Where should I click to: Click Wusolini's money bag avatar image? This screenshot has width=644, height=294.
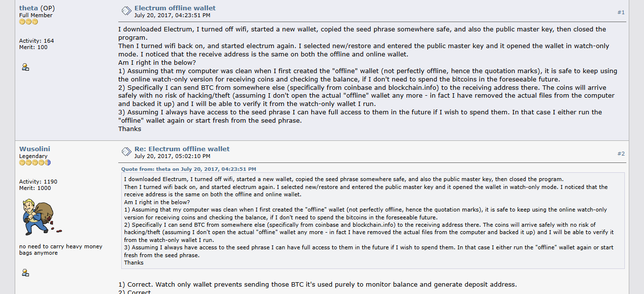tap(41, 217)
